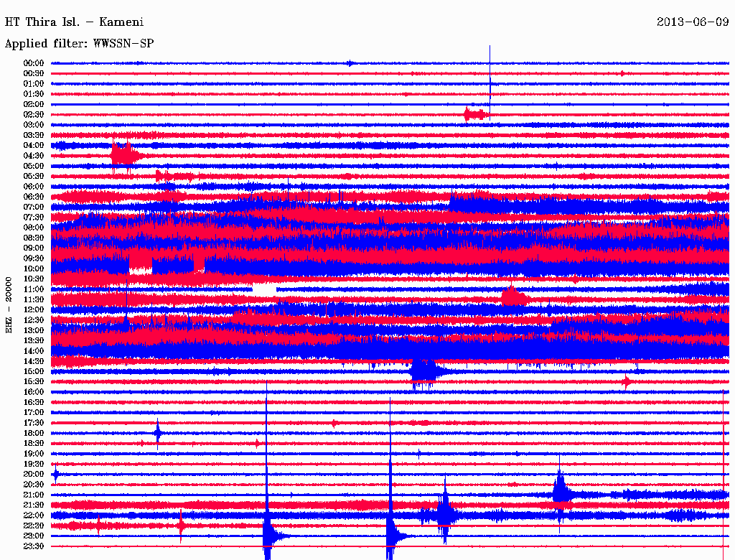Click the red seismic burst on the 02:30 trace
The height and width of the screenshot is (560, 735).
[x=475, y=114]
